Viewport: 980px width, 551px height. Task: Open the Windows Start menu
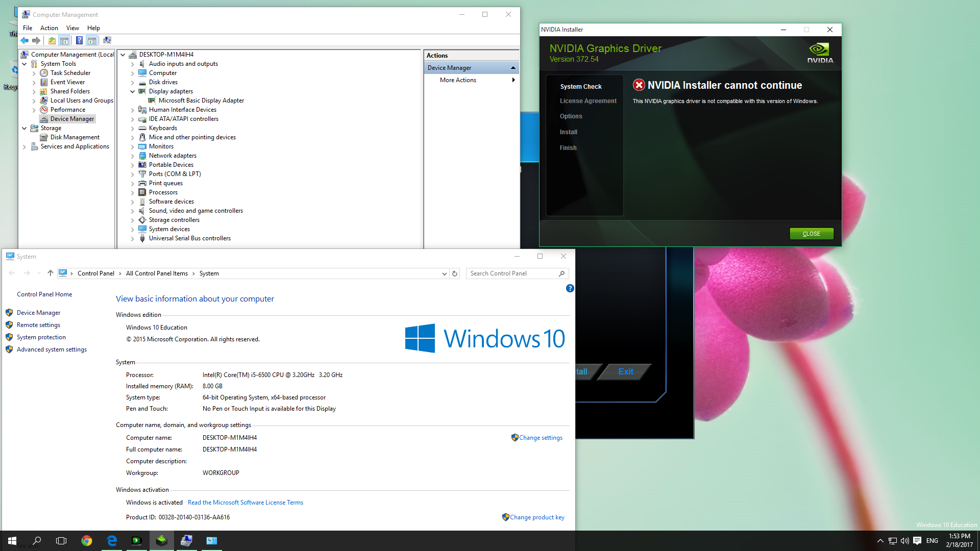point(12,541)
